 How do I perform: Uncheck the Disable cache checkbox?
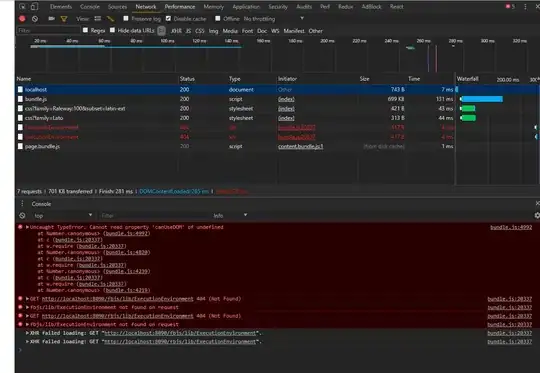(x=168, y=19)
